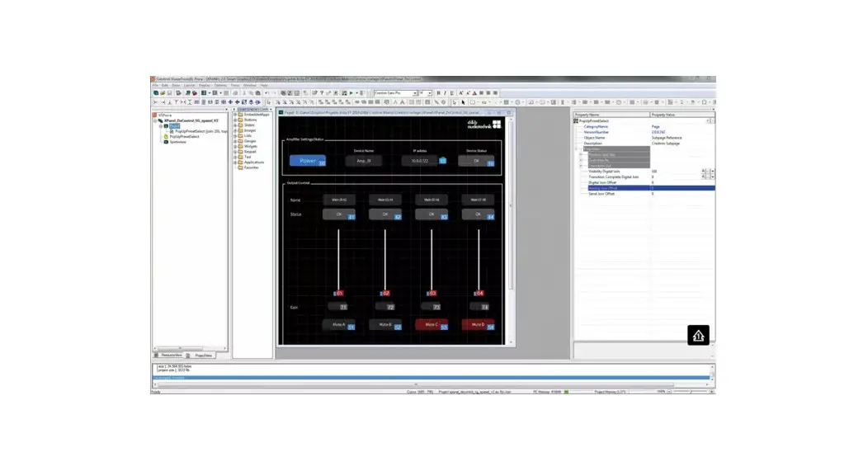Open the Options menu
The image size is (868, 471).
[x=220, y=85]
